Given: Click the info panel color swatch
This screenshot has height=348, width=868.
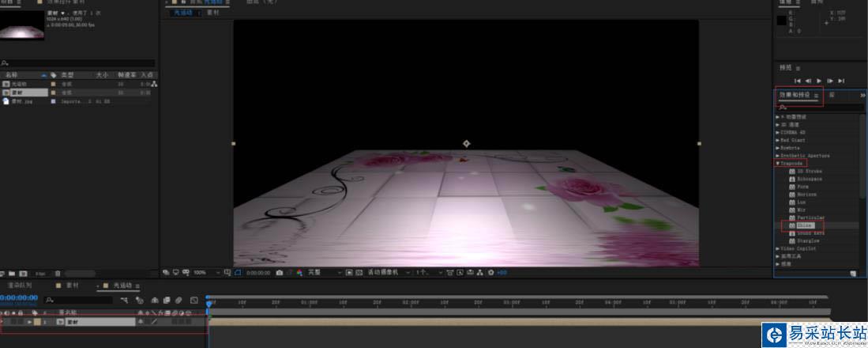Looking at the screenshot, I should pyautogui.click(x=781, y=21).
